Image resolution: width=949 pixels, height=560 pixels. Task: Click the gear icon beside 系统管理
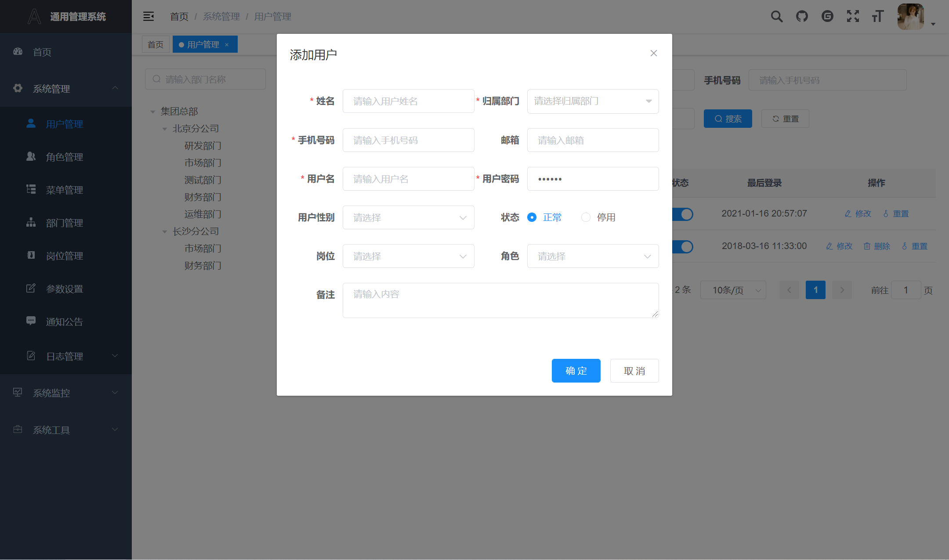point(18,88)
